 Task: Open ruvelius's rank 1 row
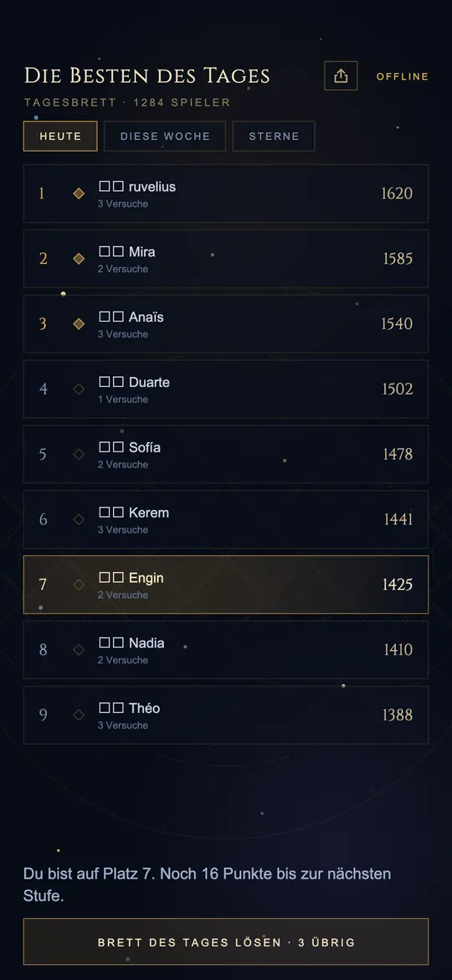click(226, 193)
